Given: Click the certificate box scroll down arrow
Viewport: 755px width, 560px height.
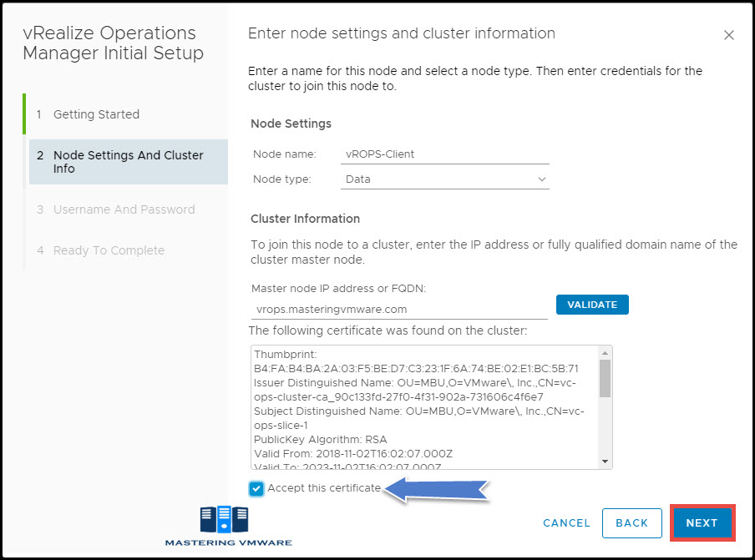Looking at the screenshot, I should click(605, 462).
